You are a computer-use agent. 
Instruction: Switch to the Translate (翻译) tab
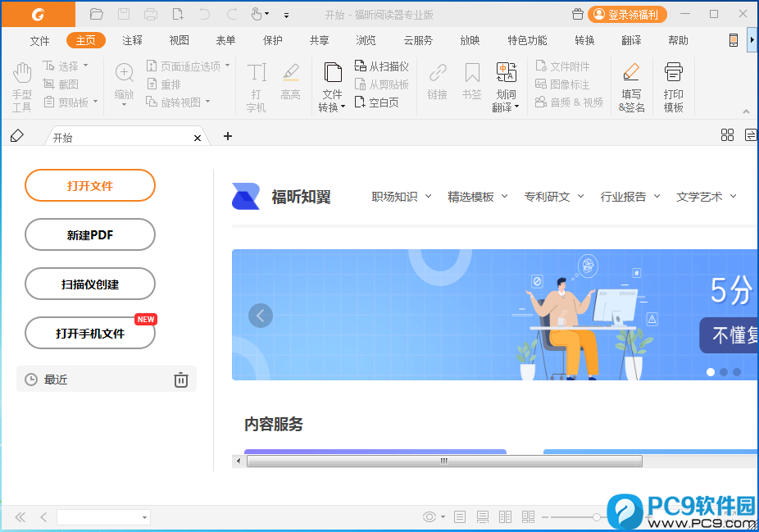point(631,41)
